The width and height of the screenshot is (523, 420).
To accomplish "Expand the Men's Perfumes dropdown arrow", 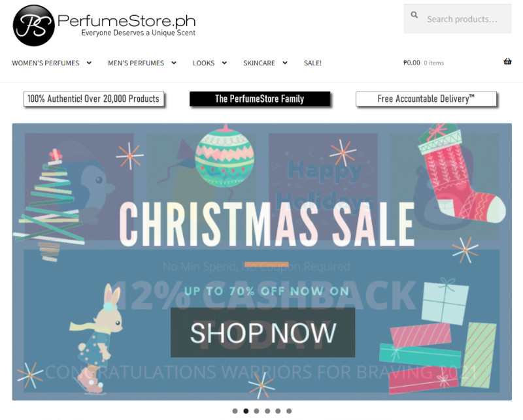I will tap(174, 63).
